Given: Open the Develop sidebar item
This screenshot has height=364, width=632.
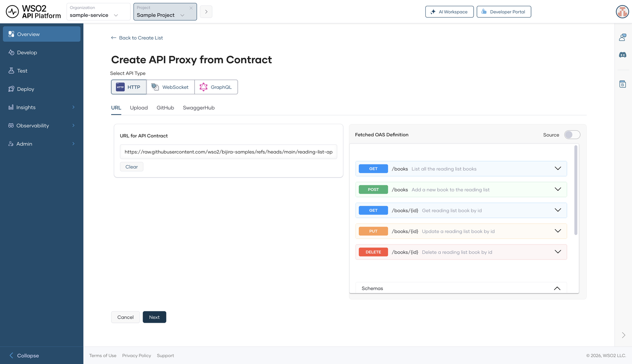Looking at the screenshot, I should point(42,52).
